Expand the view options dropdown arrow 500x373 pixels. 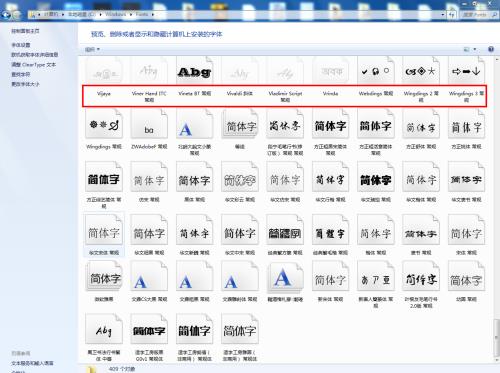(x=475, y=49)
